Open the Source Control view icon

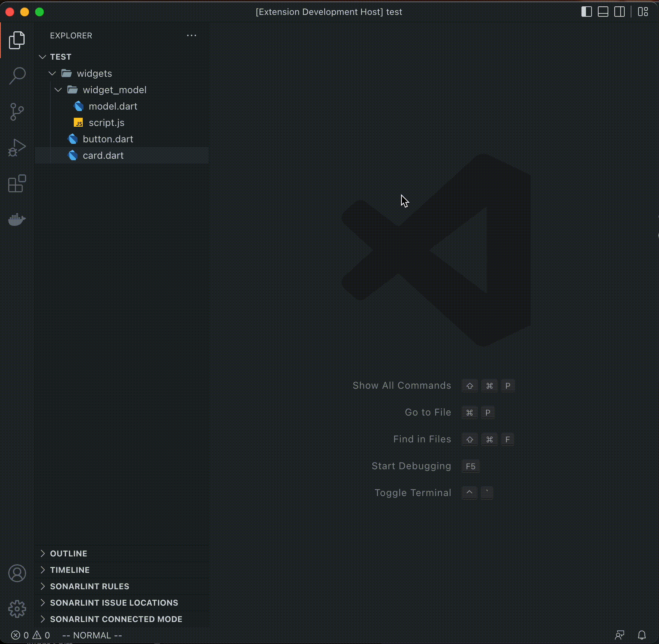(17, 111)
